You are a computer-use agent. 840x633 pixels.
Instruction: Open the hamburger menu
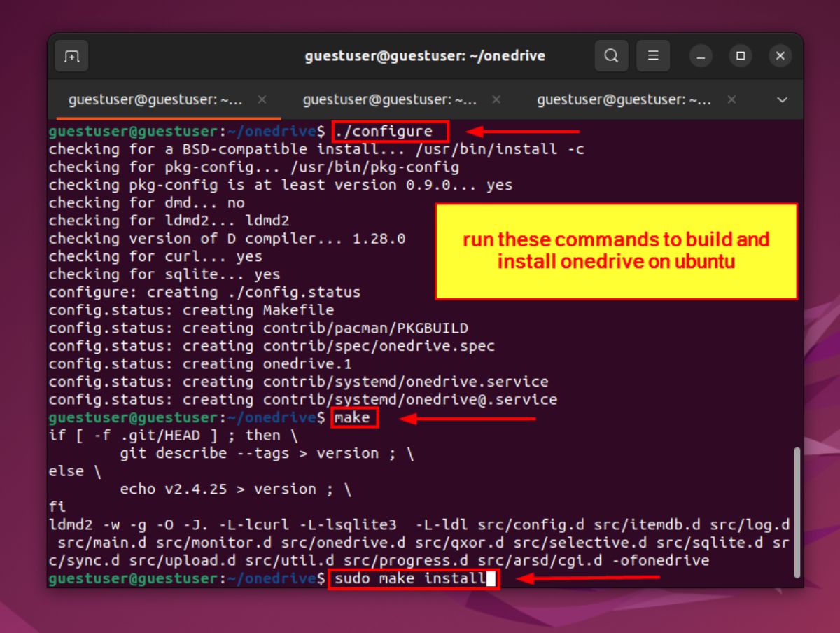653,56
